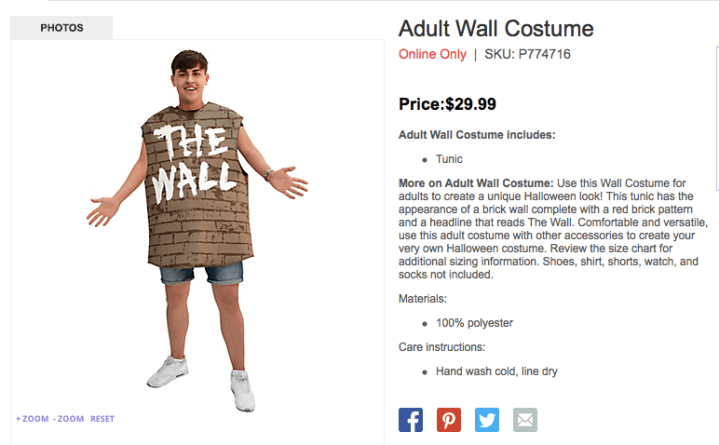Tweet this costume via Twitter icon
The image size is (719, 445).
(x=487, y=420)
